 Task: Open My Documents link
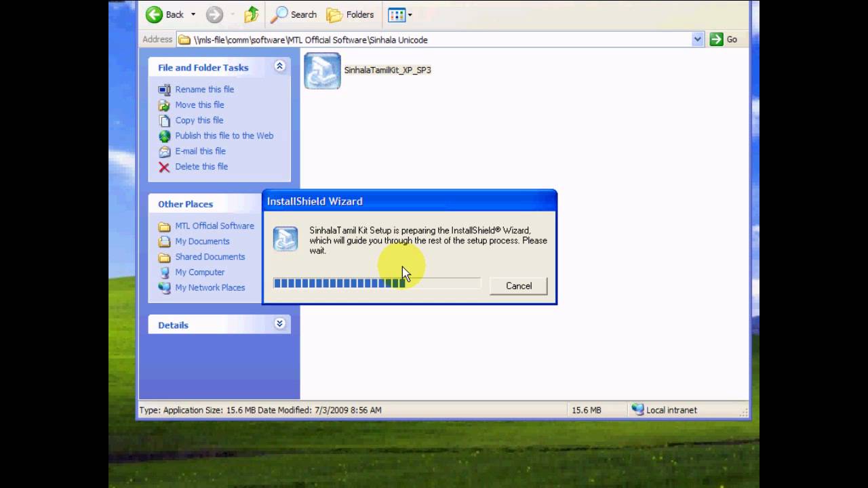pyautogui.click(x=202, y=241)
